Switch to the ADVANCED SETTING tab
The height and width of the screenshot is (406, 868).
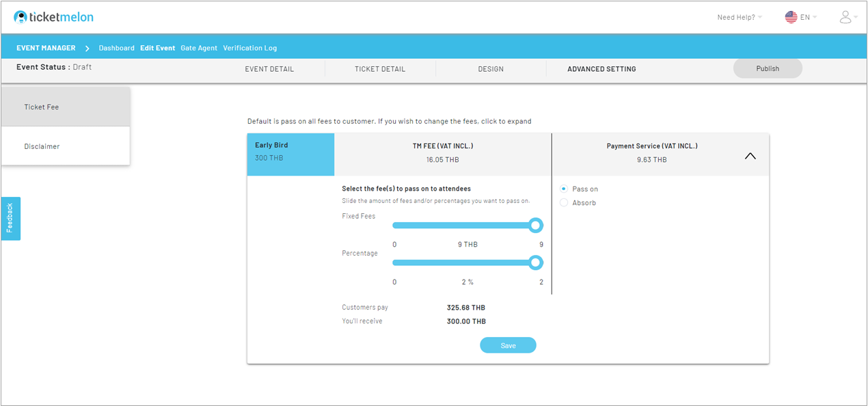tap(601, 69)
